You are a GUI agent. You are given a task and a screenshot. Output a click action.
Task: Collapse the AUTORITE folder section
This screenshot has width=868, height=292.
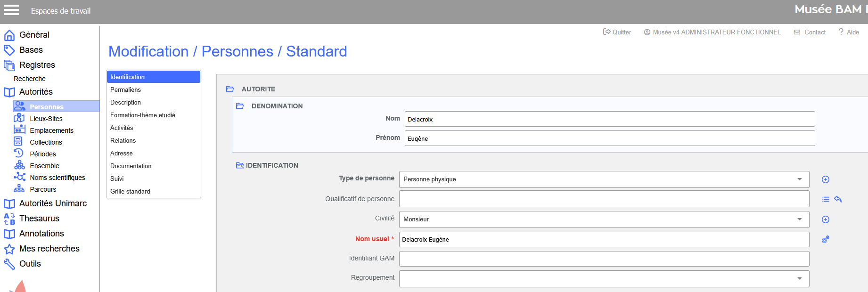(x=230, y=89)
